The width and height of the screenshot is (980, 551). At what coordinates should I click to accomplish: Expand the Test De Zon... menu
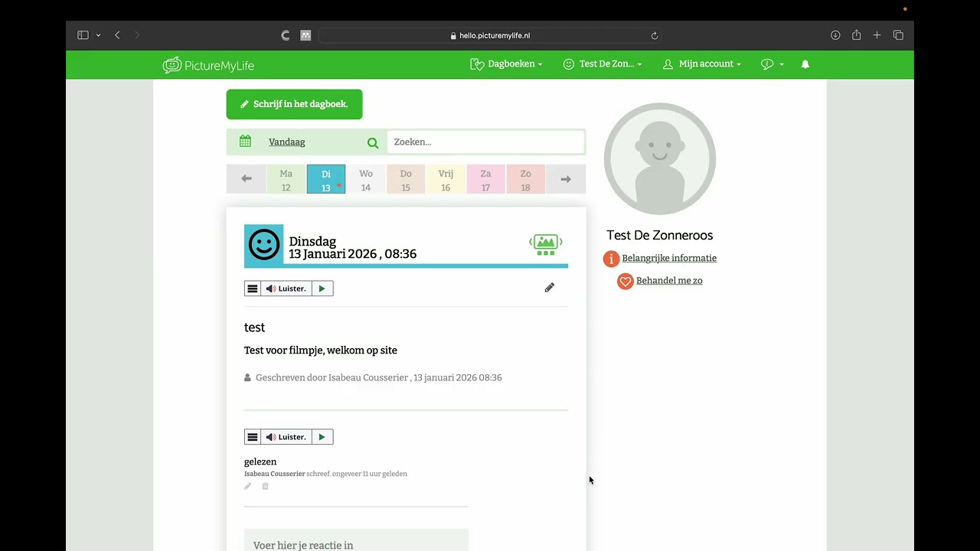click(603, 64)
